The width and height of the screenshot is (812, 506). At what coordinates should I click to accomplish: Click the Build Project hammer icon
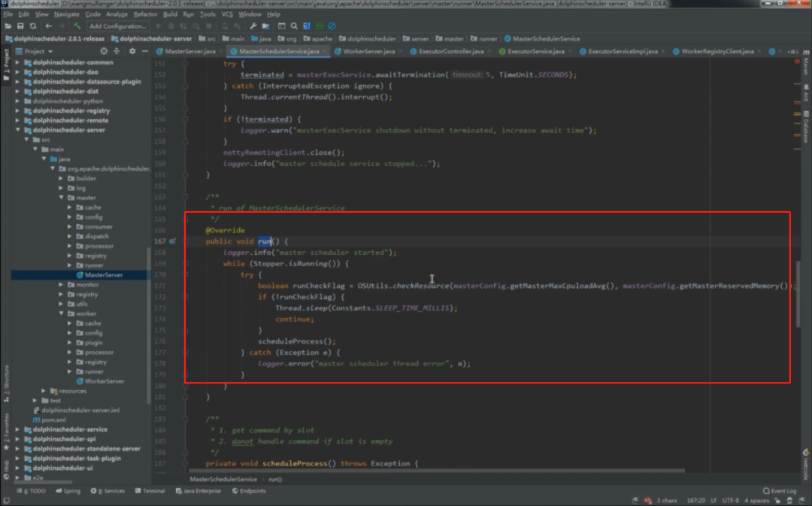click(x=77, y=26)
